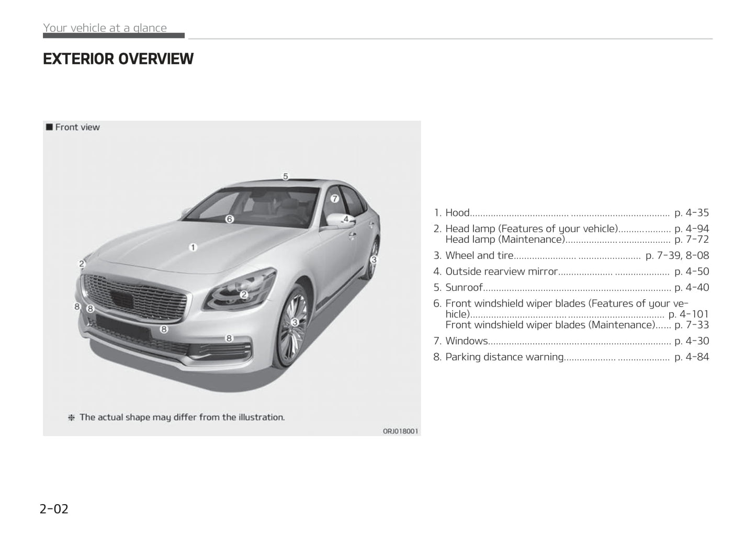Select callout 5 above the sunroof
This screenshot has width=756, height=533.
click(x=286, y=176)
